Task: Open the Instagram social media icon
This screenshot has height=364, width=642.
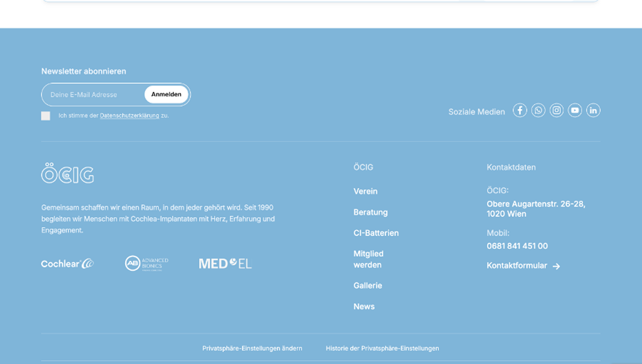Action: point(556,110)
